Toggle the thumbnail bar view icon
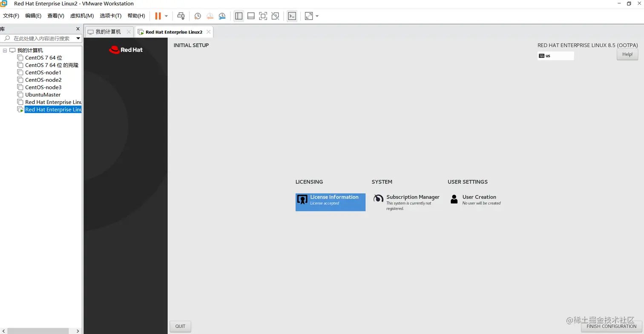Image resolution: width=644 pixels, height=334 pixels. coord(251,16)
